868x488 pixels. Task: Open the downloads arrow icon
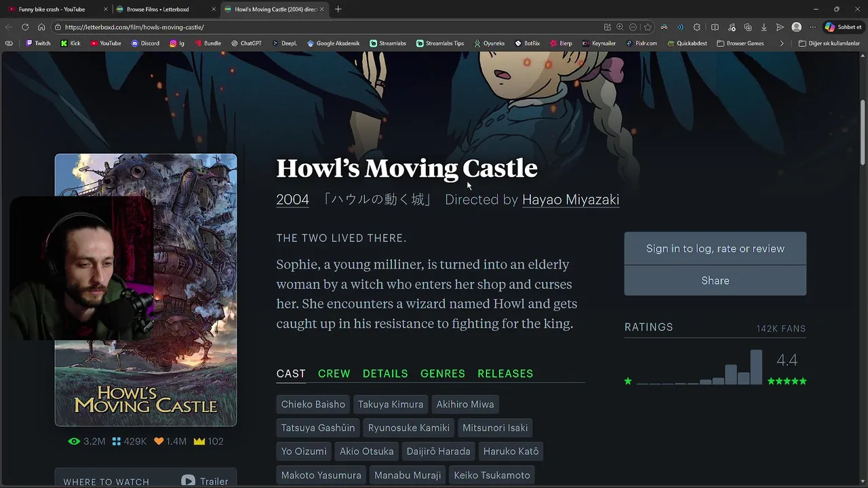coord(764,27)
